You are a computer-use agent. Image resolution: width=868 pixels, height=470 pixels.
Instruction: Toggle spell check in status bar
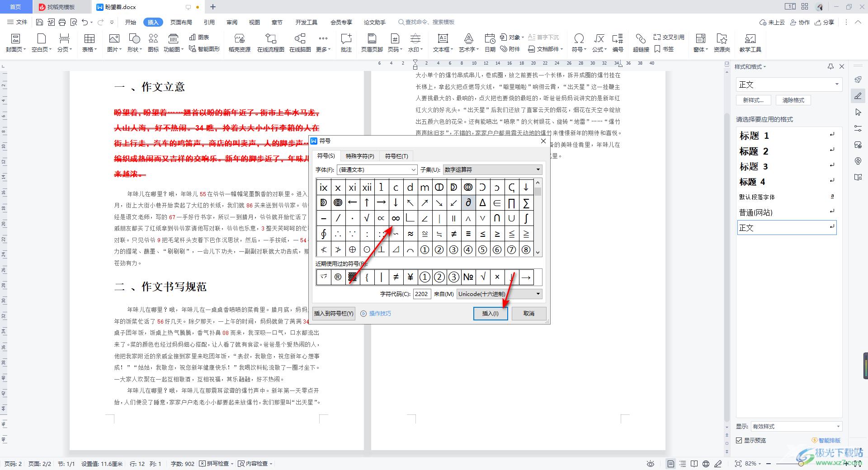coord(217,464)
